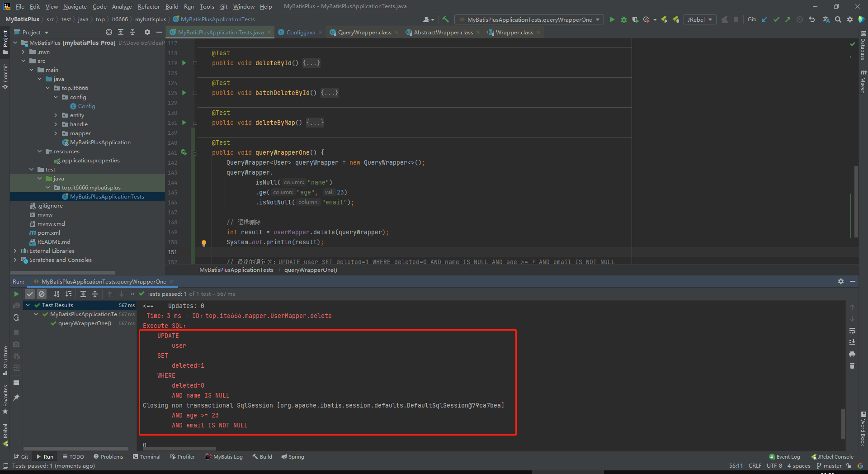Toggle Database tool window on right stripe
The height and width of the screenshot is (474, 868).
pos(863,46)
